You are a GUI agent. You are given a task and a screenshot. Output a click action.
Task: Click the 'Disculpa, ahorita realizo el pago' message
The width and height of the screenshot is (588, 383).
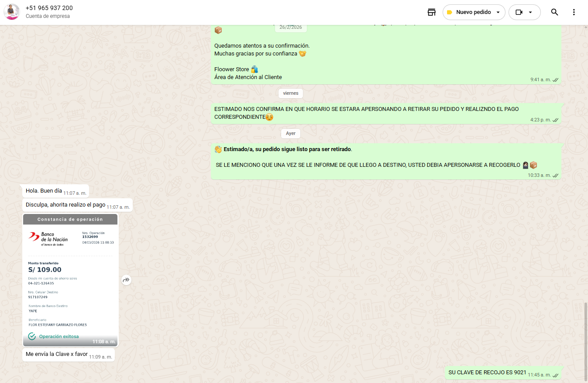coord(65,205)
